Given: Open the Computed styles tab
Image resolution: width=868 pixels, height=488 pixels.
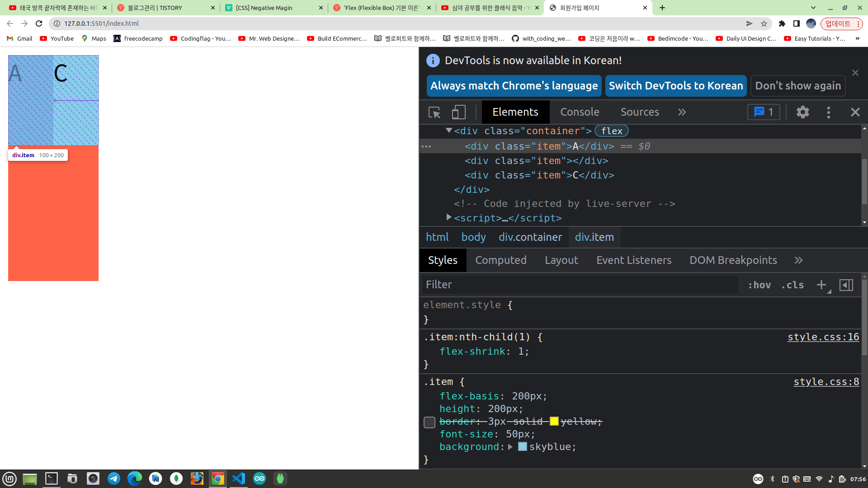Looking at the screenshot, I should tap(500, 260).
